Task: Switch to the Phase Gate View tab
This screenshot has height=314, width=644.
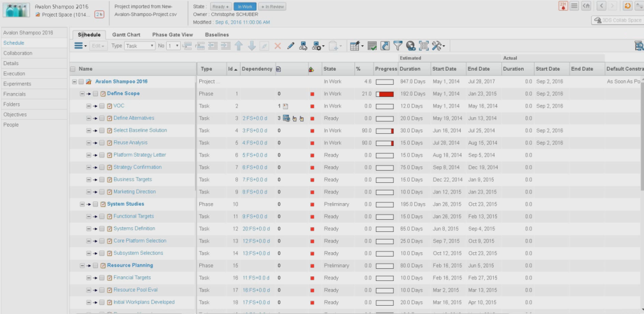Action: [172, 35]
